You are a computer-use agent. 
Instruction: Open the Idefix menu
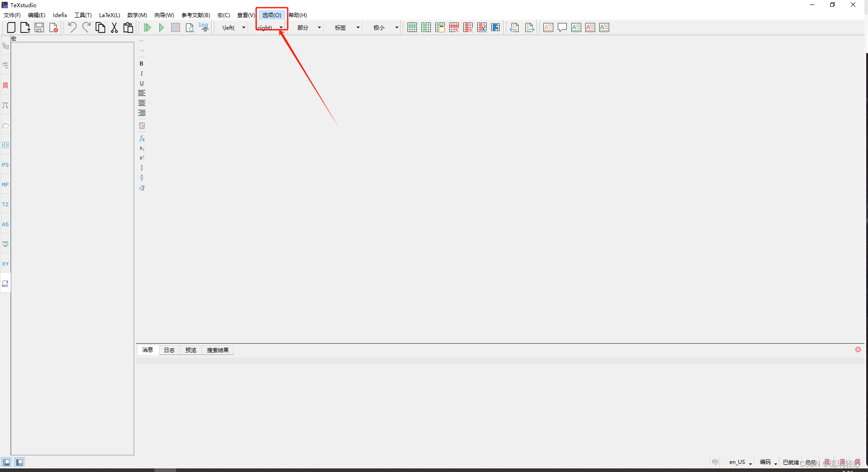(x=60, y=15)
